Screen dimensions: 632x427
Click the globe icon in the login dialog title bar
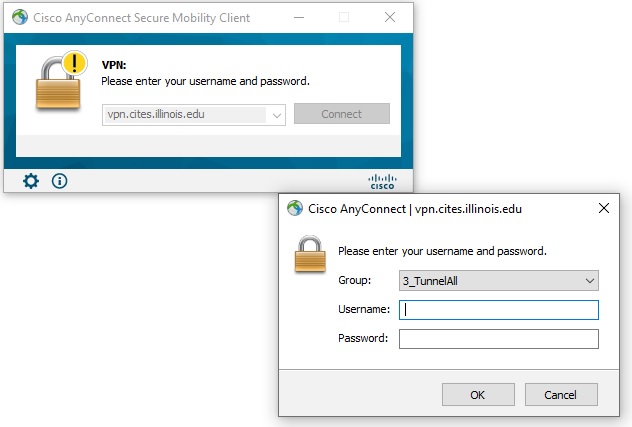point(295,209)
